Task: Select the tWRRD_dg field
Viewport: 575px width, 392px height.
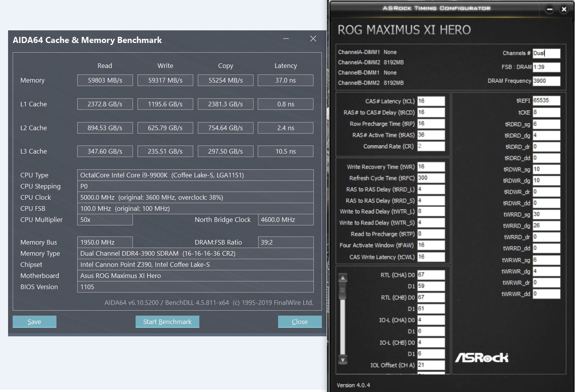Action: coord(546,226)
